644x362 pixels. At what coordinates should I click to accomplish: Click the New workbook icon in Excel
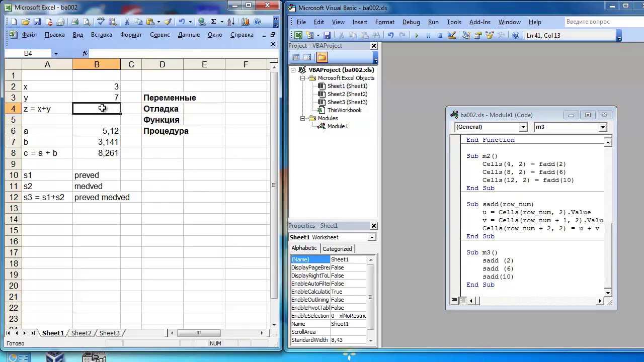(14, 22)
